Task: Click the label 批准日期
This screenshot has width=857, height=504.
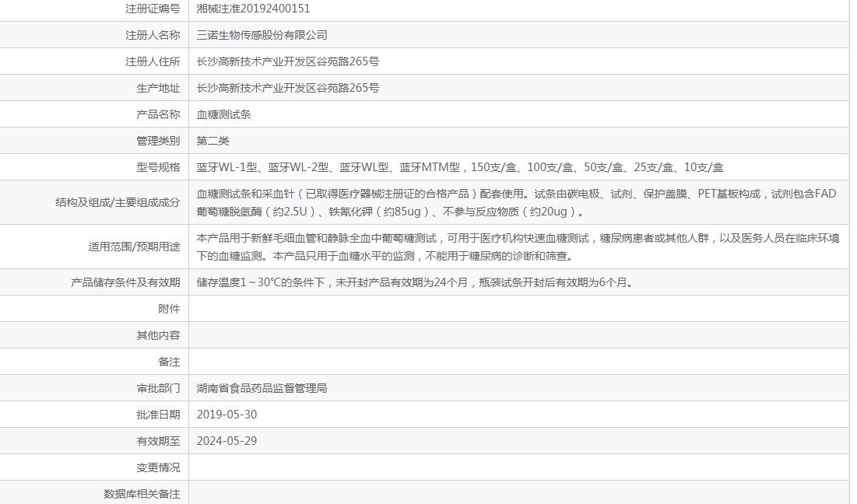Action: [x=158, y=415]
